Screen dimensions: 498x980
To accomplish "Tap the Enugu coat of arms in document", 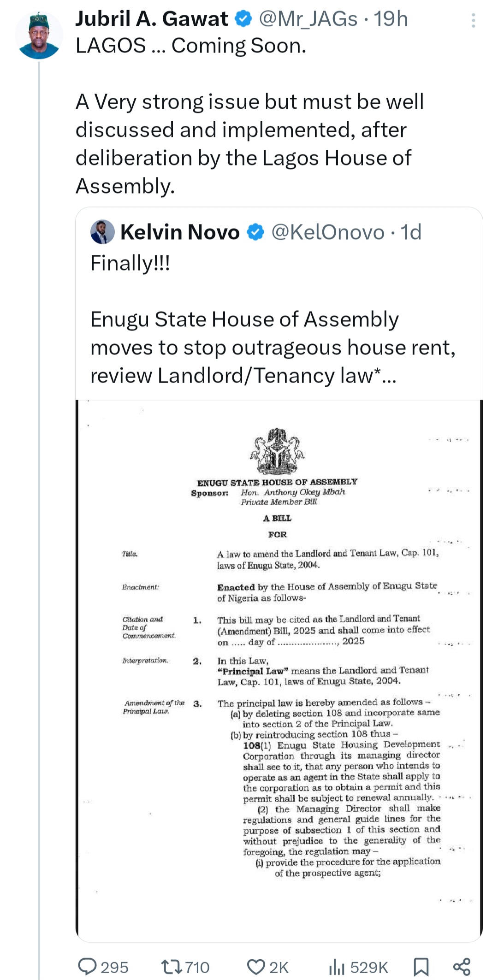I will click(x=277, y=451).
